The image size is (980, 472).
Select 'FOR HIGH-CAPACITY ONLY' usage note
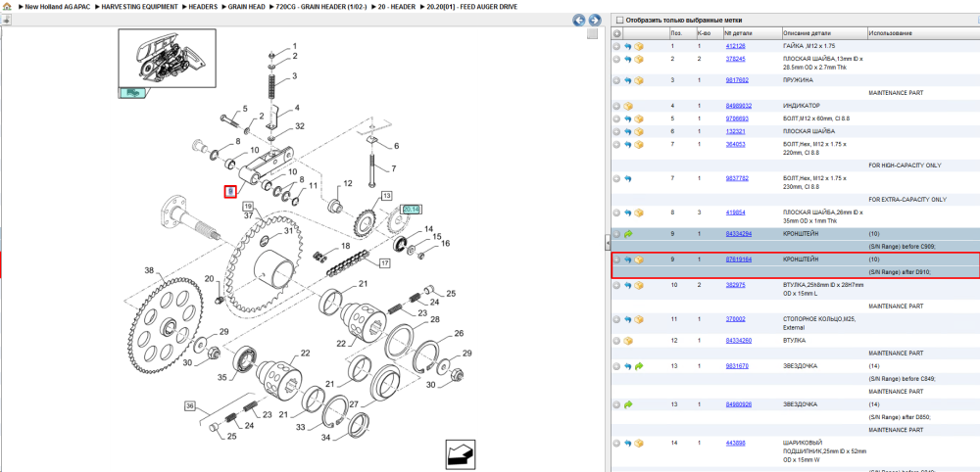[x=905, y=165]
